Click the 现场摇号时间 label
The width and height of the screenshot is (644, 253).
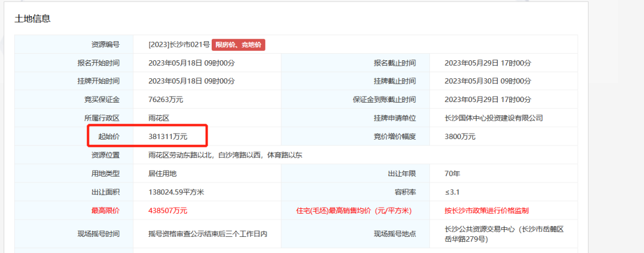(98, 234)
